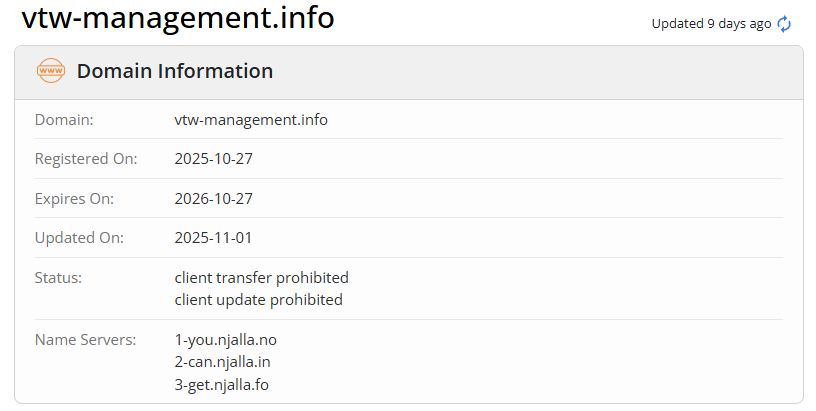Click the "client update prohibited" status

pos(258,300)
